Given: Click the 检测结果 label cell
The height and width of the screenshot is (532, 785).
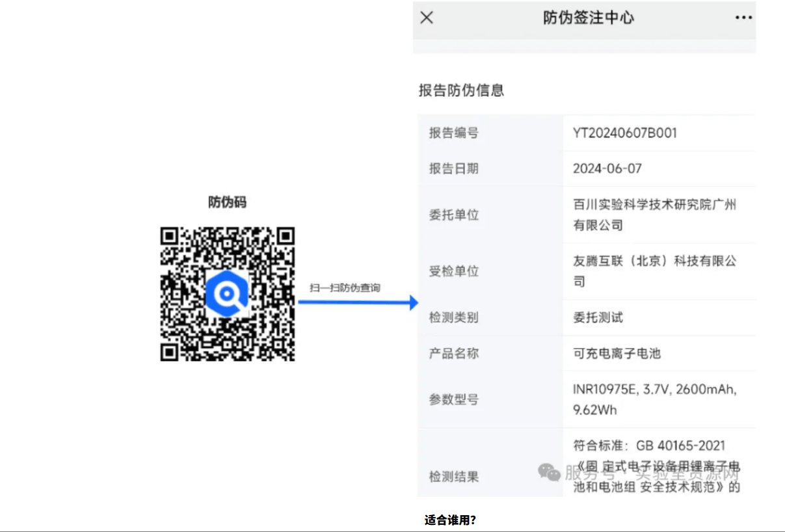Looking at the screenshot, I should 490,463.
